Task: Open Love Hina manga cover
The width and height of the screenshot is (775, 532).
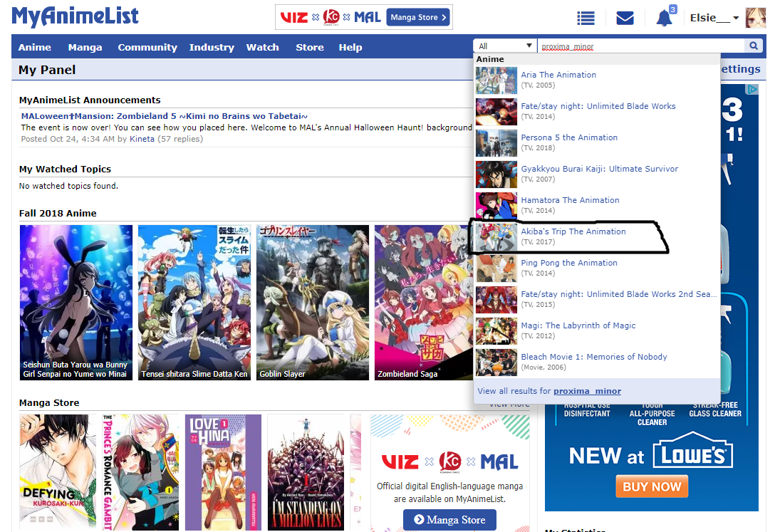Action: pos(223,472)
